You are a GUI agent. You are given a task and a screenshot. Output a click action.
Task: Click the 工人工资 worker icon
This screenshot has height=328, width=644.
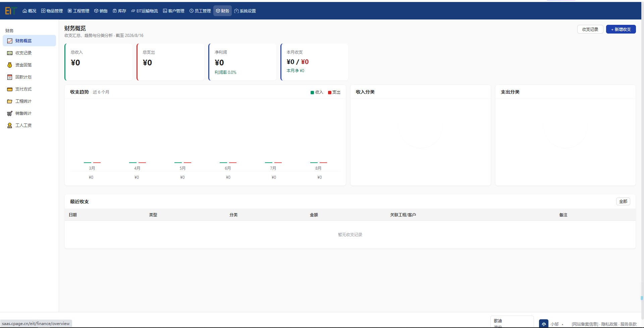pos(10,125)
